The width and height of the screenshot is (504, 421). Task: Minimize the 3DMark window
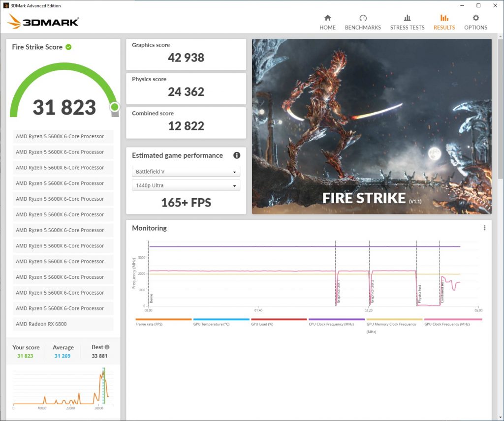tap(462, 5)
